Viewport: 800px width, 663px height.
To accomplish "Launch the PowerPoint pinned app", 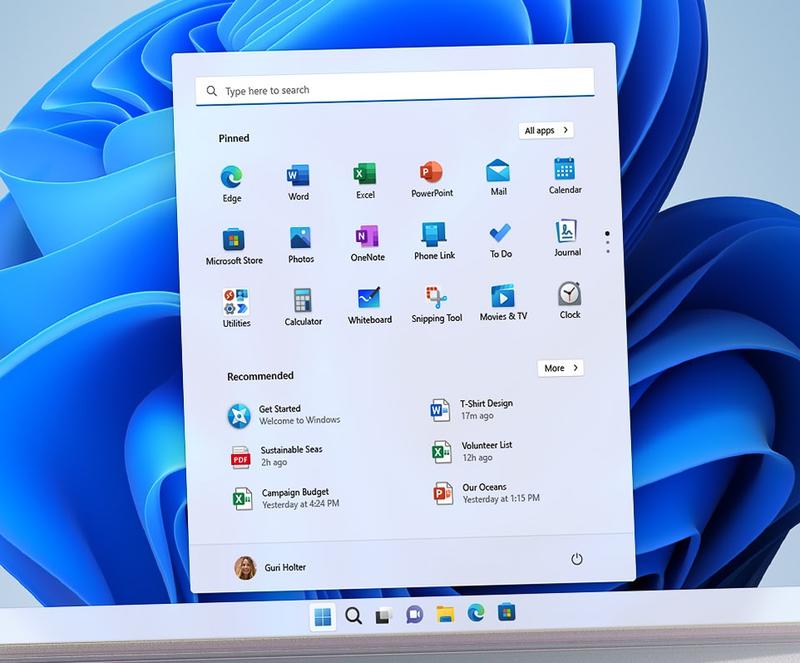I will click(432, 179).
